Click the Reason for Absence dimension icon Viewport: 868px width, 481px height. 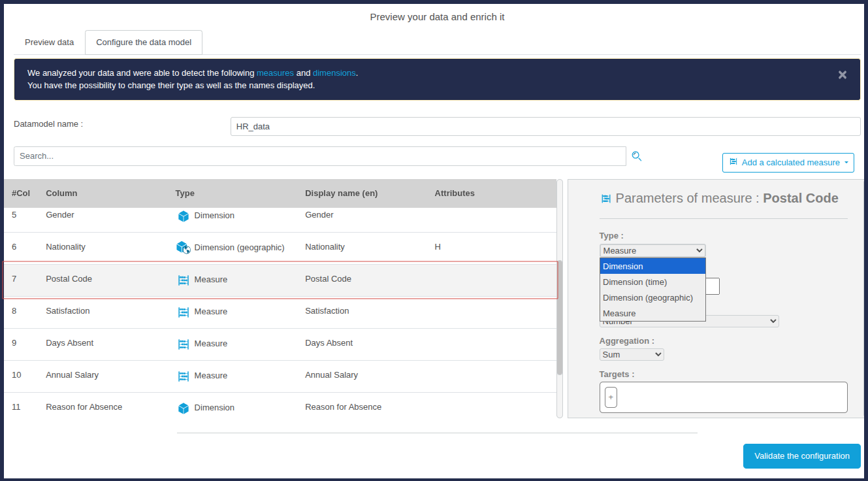(184, 408)
